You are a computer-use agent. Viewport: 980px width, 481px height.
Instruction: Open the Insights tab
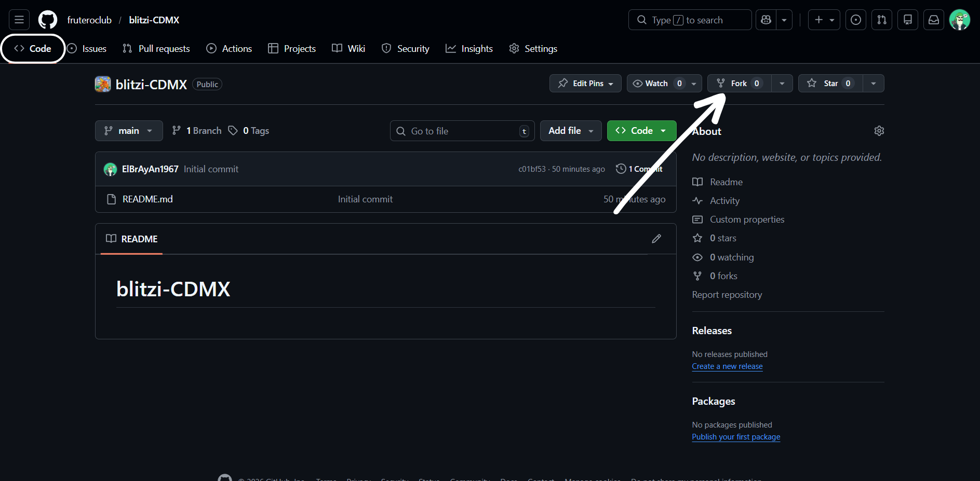(x=469, y=48)
